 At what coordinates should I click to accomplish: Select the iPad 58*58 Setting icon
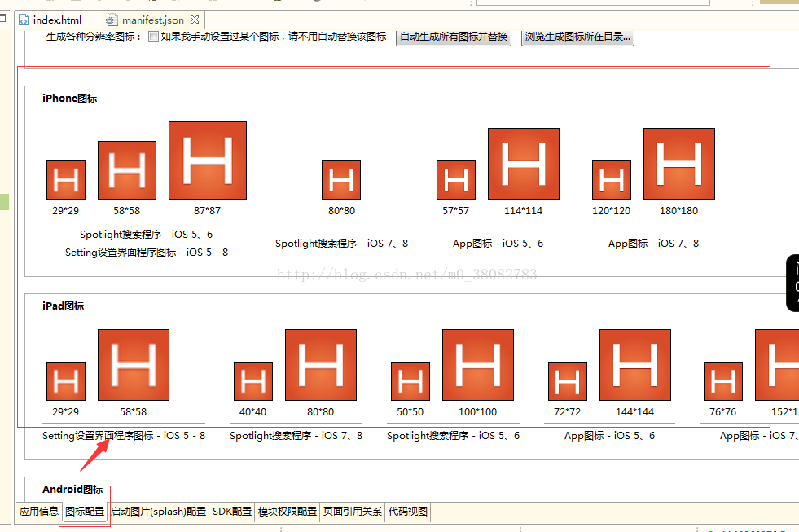click(x=134, y=365)
